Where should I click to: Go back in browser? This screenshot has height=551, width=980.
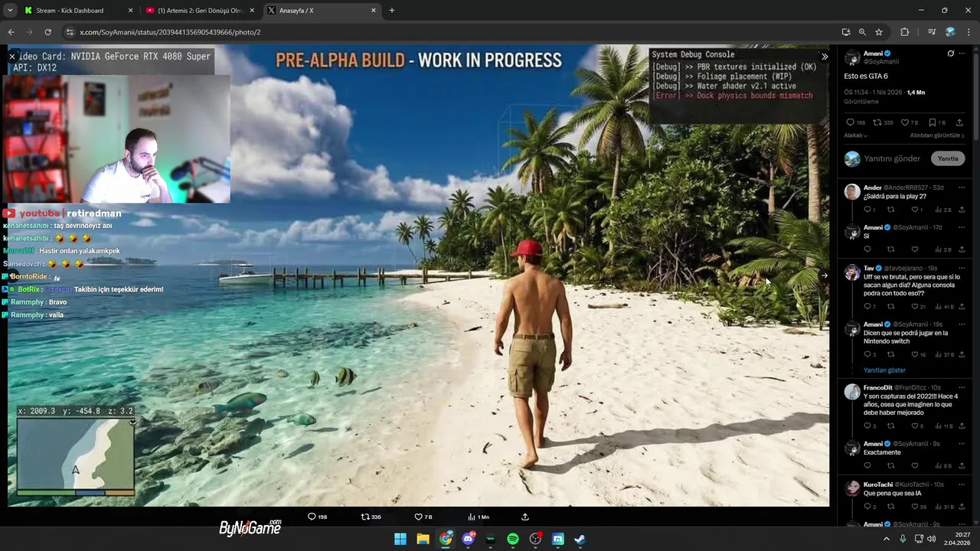[11, 32]
